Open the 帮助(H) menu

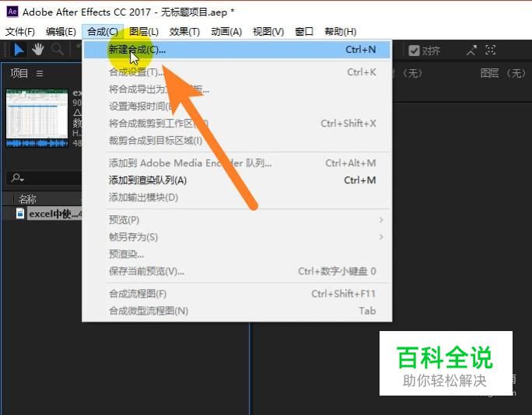click(341, 32)
